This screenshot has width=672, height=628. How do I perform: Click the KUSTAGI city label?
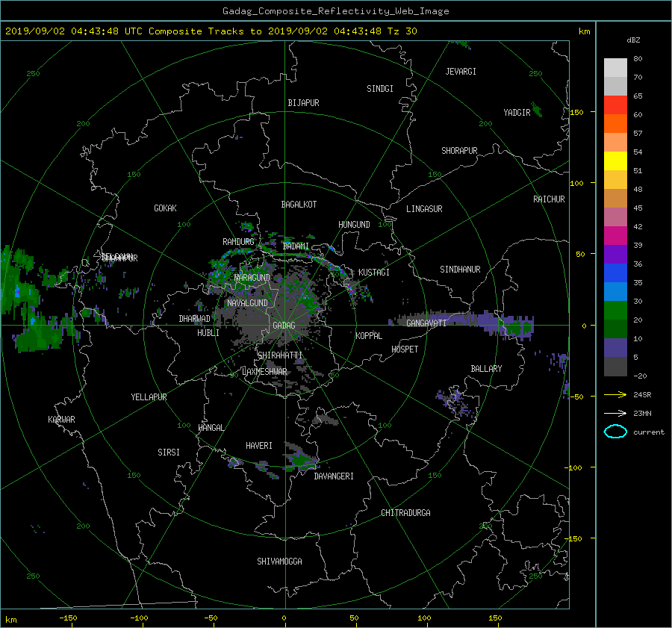click(374, 273)
